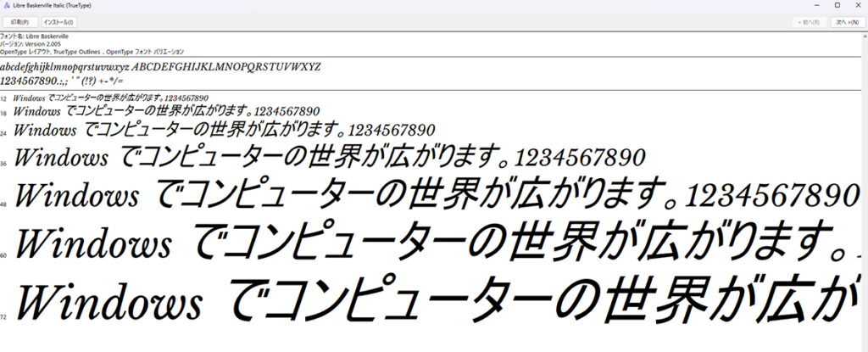
Task: Click the grayed 前へ(R) previous button
Action: (x=810, y=22)
